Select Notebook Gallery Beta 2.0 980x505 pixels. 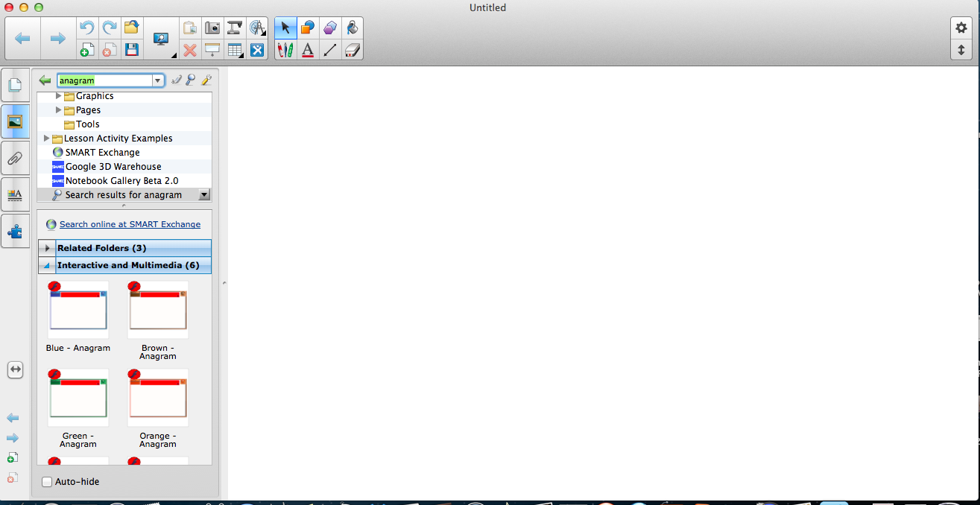click(x=116, y=181)
